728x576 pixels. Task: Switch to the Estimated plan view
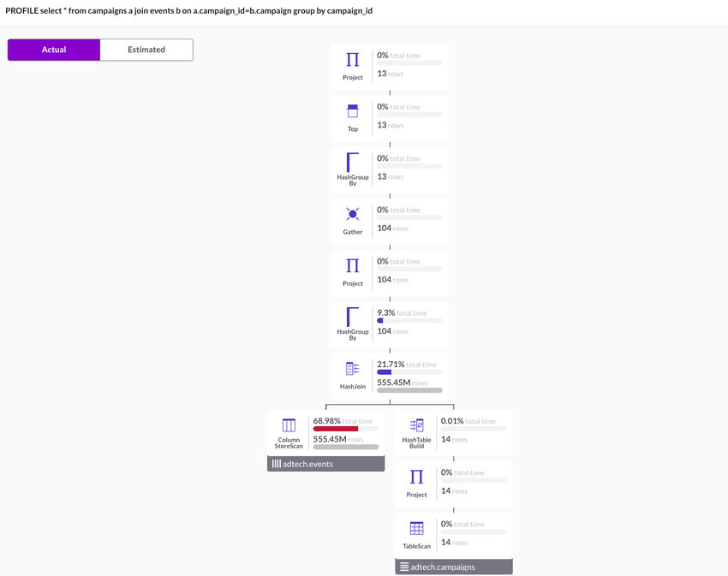click(x=146, y=50)
